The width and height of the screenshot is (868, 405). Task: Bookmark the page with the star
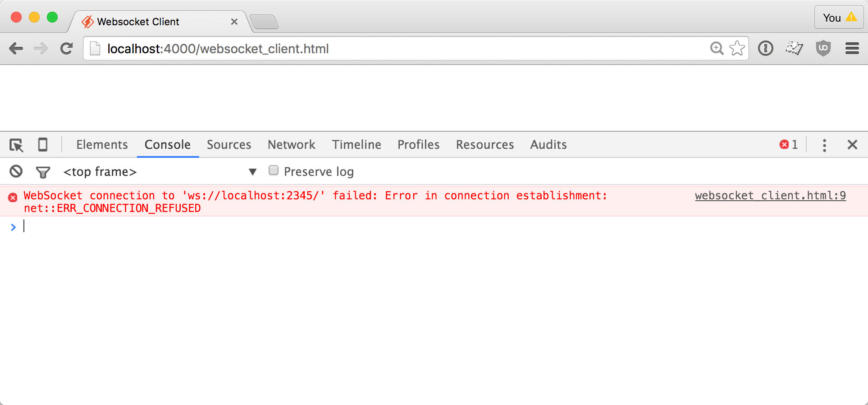point(737,48)
